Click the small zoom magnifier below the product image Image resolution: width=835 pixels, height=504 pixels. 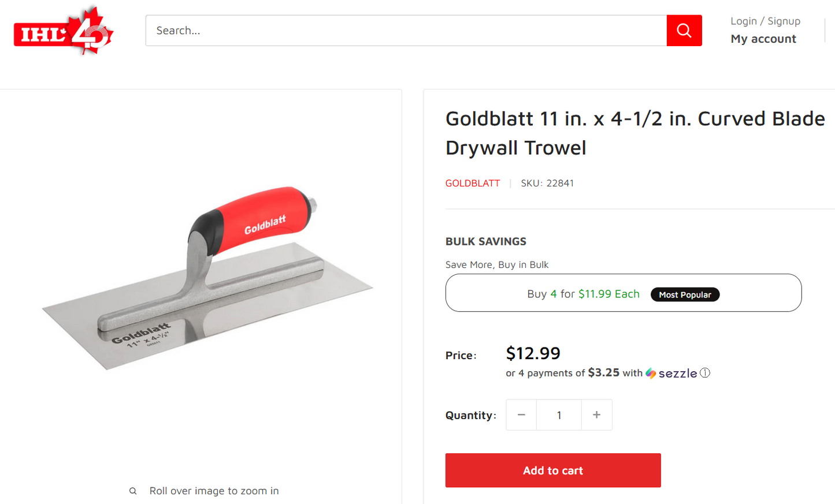(x=133, y=490)
